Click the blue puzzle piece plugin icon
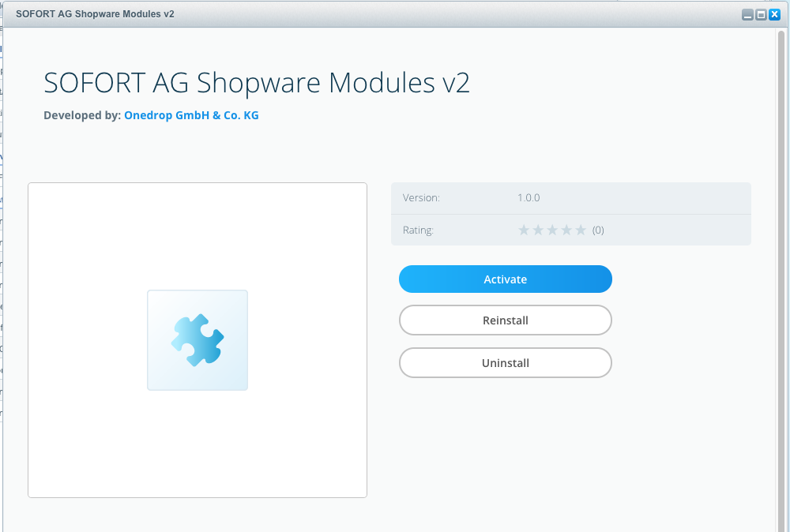790x532 pixels. point(197,340)
